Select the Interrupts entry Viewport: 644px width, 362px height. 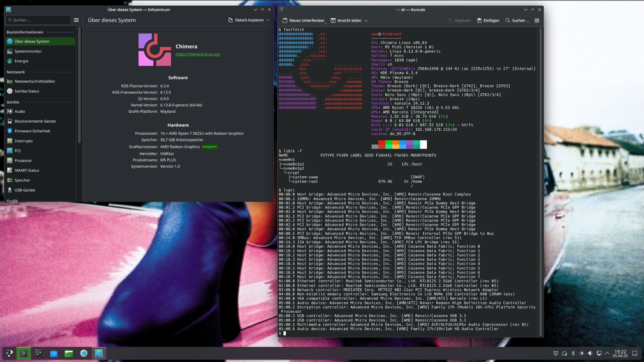pos(40,141)
